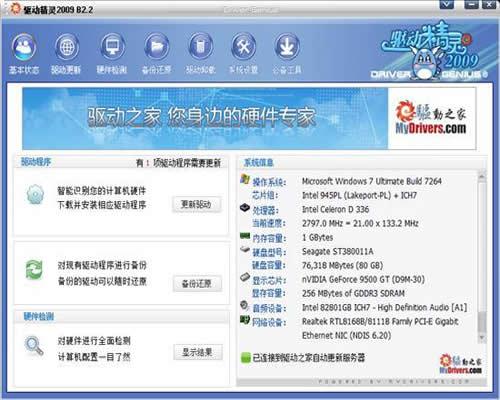The height and width of the screenshot is (400, 500).
Task: Select the 'Realtek RTL8168B/8111B' network value
Action: (380, 328)
